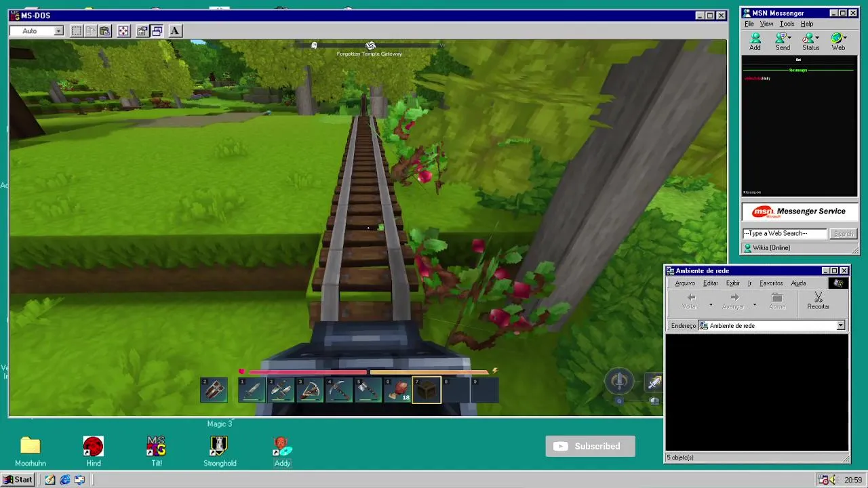Open Ir menu in Ambiente de rede
The width and height of the screenshot is (868, 488).
pos(749,283)
